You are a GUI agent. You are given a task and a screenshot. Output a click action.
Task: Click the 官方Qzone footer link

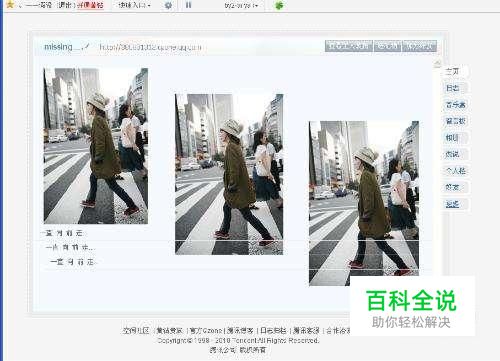[205, 331]
